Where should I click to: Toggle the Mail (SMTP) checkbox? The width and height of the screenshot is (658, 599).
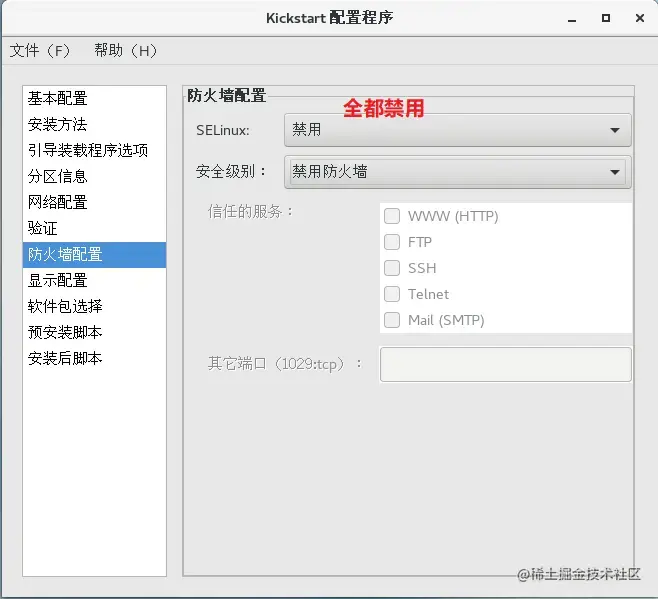coord(392,320)
